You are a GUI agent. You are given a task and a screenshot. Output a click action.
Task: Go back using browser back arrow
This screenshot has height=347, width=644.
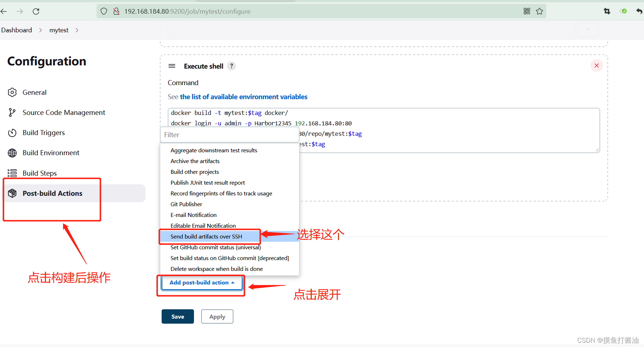(4, 11)
